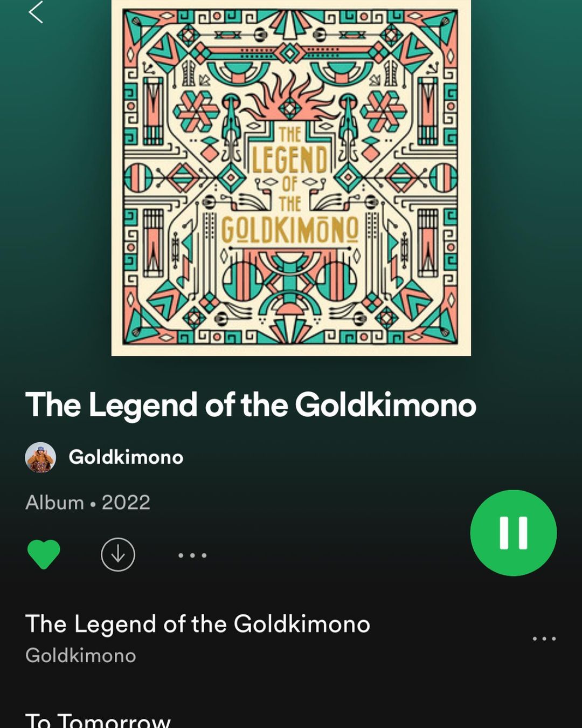Tap the album cover artwork
Image resolution: width=582 pixels, height=728 pixels.
tap(291, 177)
